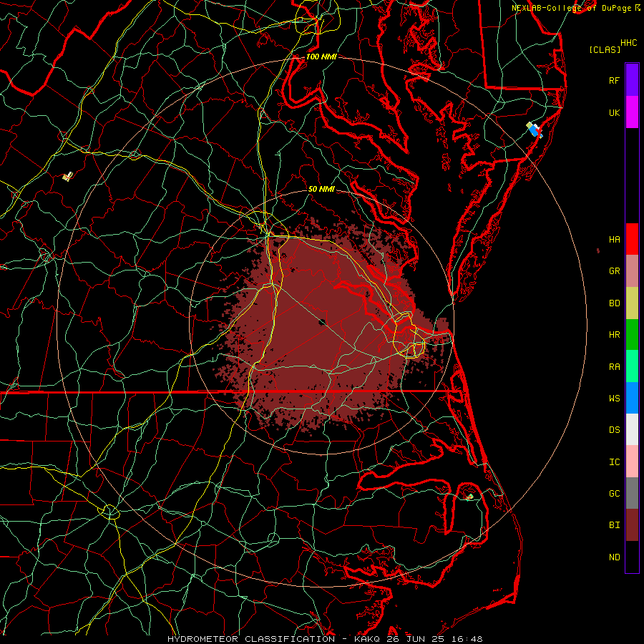Click the WS blue legend swatch
Viewport: 644px width, 644px height.
pyautogui.click(x=632, y=398)
